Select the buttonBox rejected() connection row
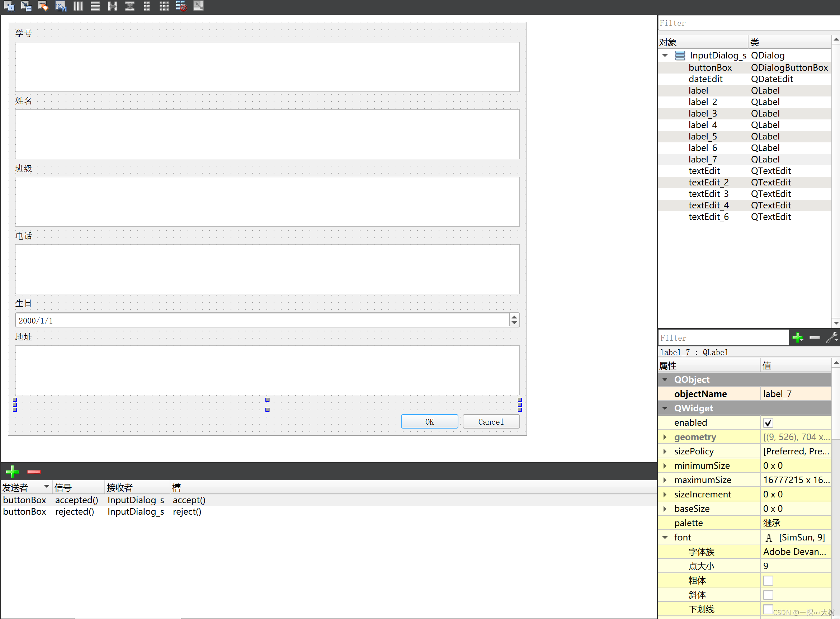Screen dimensions: 840x619 coord(329,511)
